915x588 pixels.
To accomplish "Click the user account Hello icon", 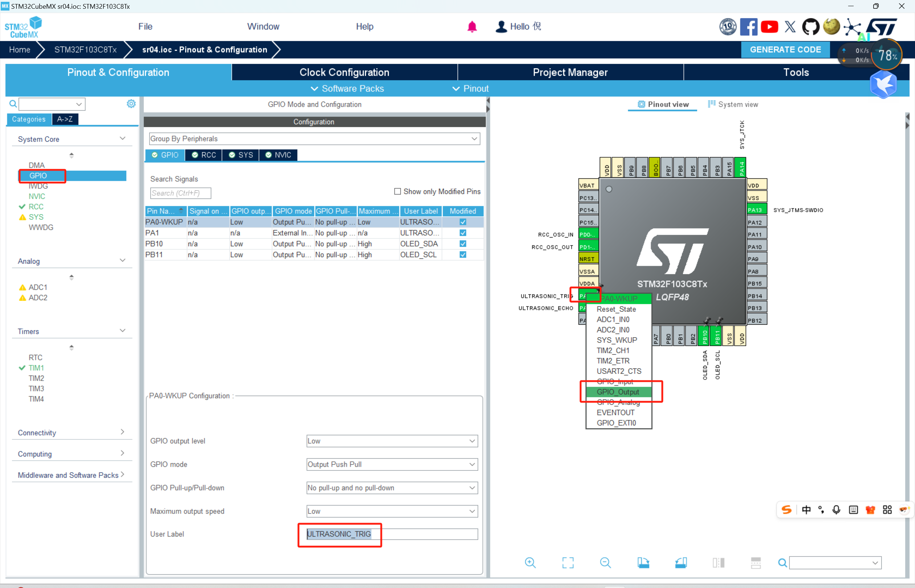I will [x=501, y=27].
